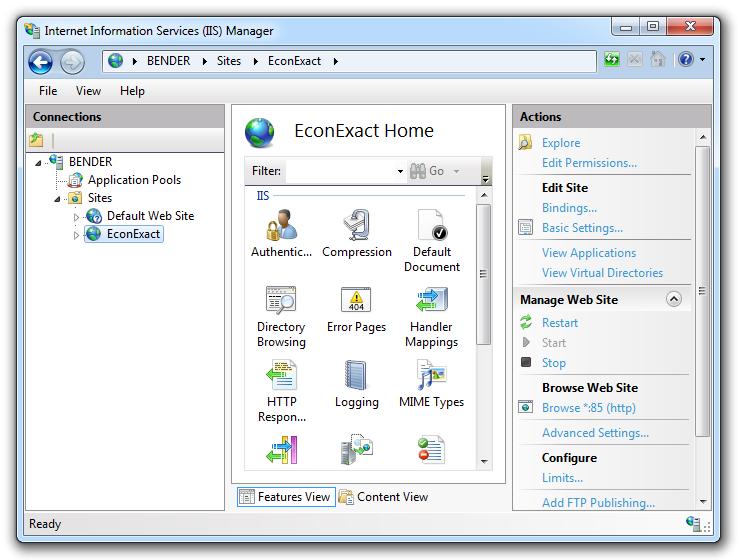Open the HTTP Response Headers feature
The height and width of the screenshot is (560, 739).
pyautogui.click(x=281, y=391)
